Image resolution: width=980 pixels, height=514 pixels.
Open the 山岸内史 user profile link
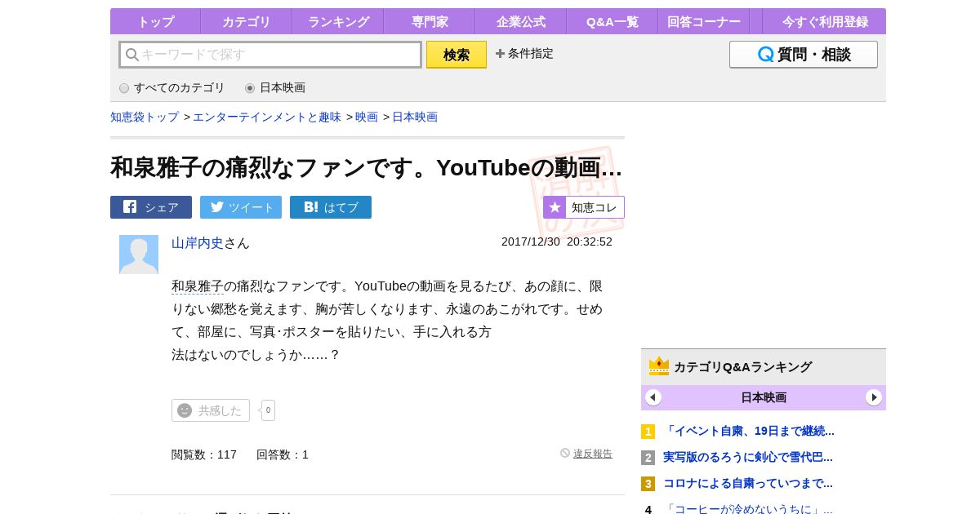tap(197, 243)
